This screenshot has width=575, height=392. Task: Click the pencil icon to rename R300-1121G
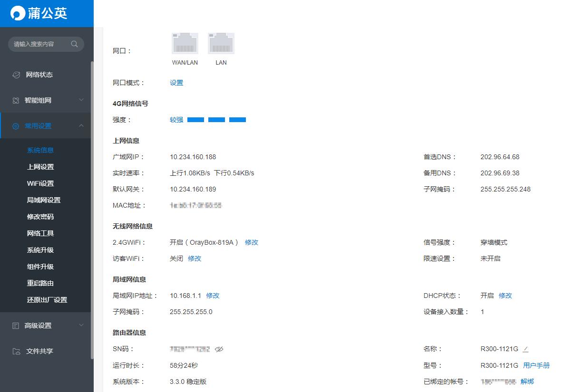(x=525, y=349)
